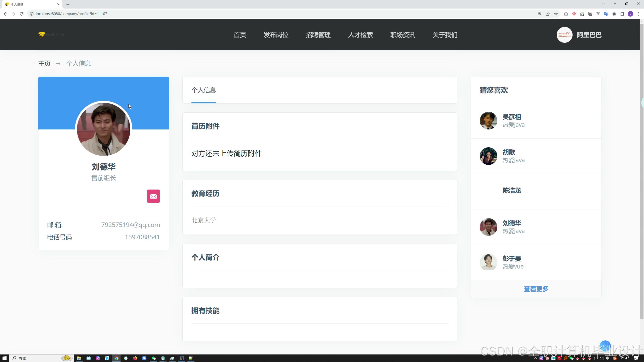Click 查看更多 link
Screen dimensions: 644x362
pyautogui.click(x=536, y=289)
